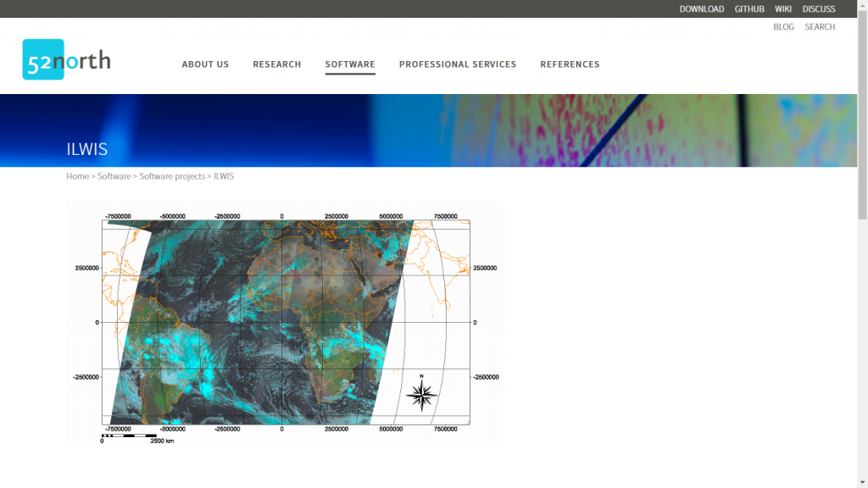Go to the DISCUSS link
Viewport: 868px width, 488px height.
coord(819,8)
